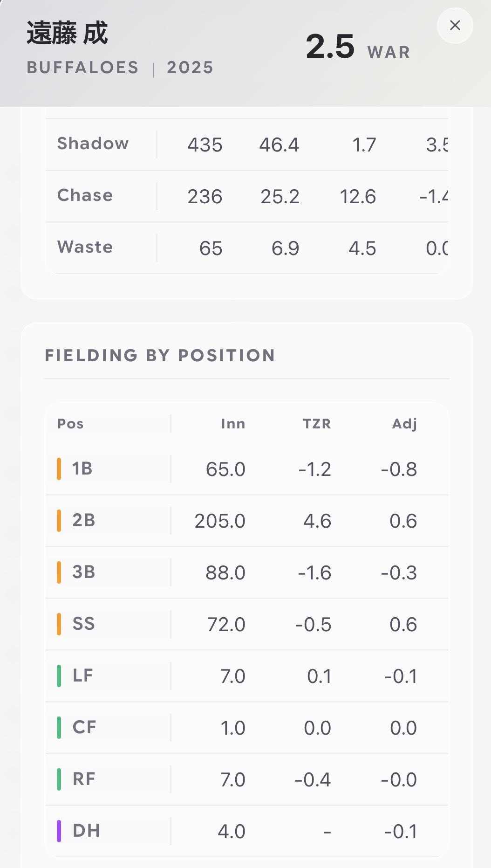Select the Waste zone row
The height and width of the screenshot is (868, 491).
[x=247, y=248]
